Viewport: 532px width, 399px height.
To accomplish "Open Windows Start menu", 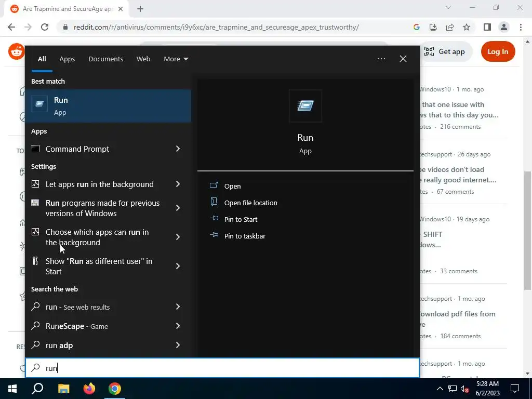I will [12, 389].
